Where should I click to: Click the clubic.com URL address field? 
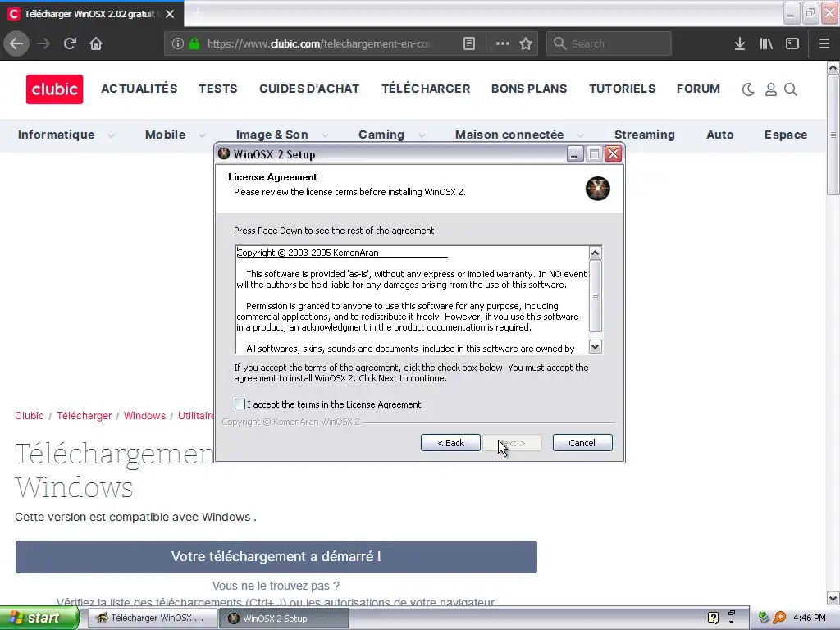(318, 44)
